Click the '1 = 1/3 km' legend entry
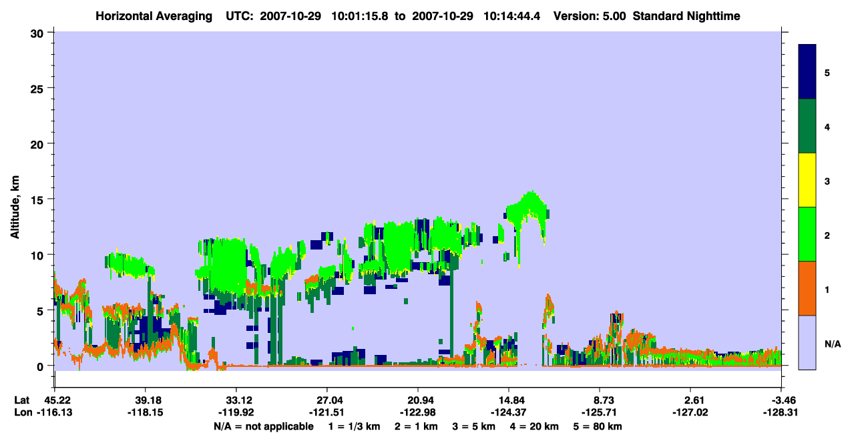 (x=354, y=426)
